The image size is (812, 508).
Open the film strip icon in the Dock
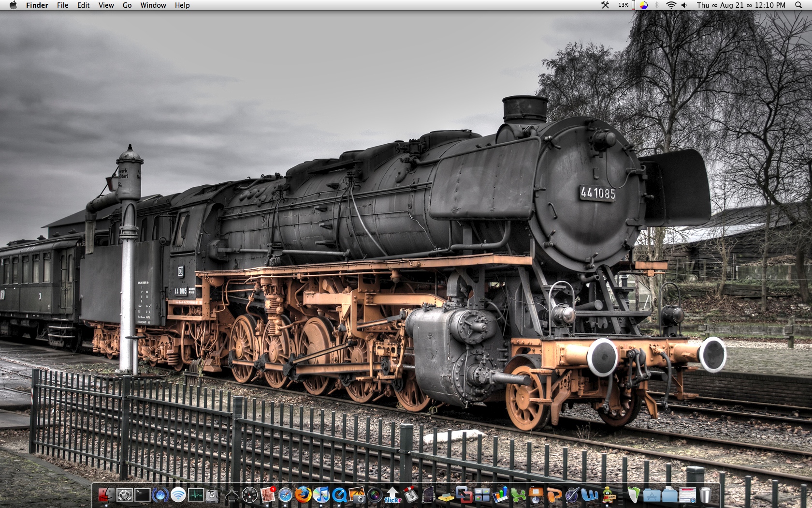(x=428, y=495)
